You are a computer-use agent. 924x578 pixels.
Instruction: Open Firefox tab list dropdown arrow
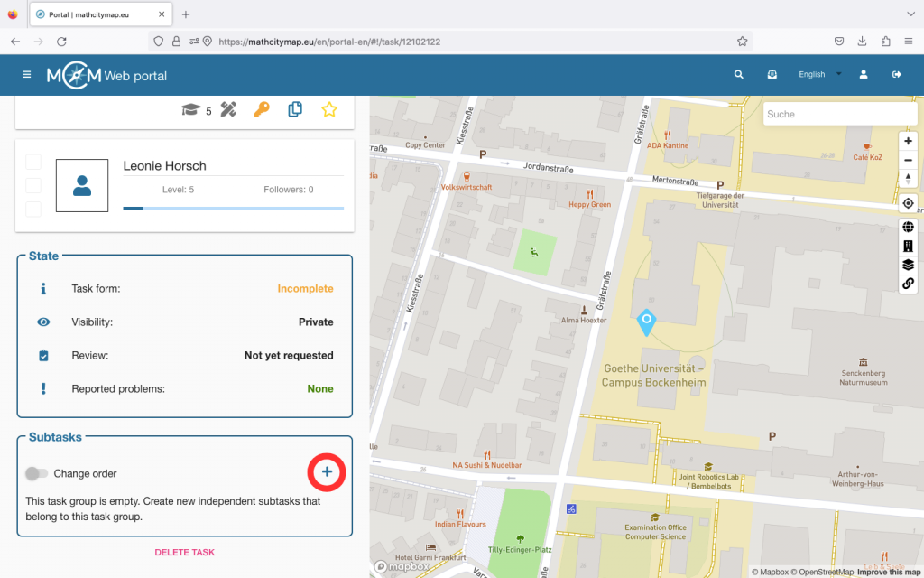(909, 14)
